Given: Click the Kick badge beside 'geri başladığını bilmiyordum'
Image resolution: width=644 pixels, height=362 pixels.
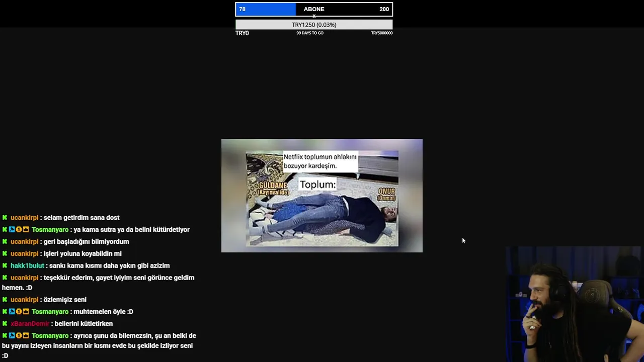Looking at the screenshot, I should pos(5,242).
